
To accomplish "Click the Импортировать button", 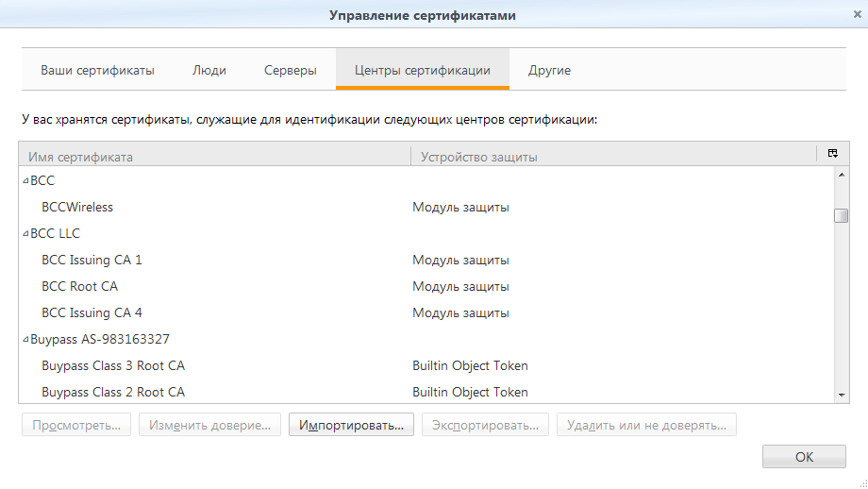I will 351,426.
